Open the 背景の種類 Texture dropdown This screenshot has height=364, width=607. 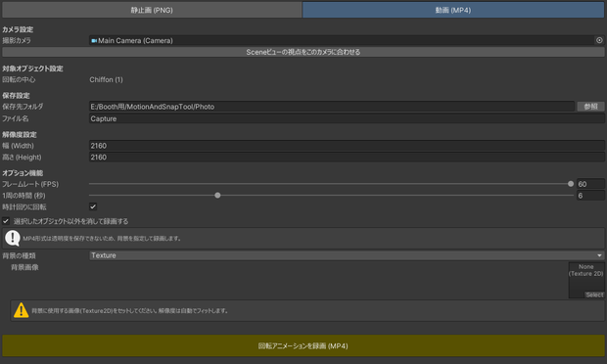[347, 255]
